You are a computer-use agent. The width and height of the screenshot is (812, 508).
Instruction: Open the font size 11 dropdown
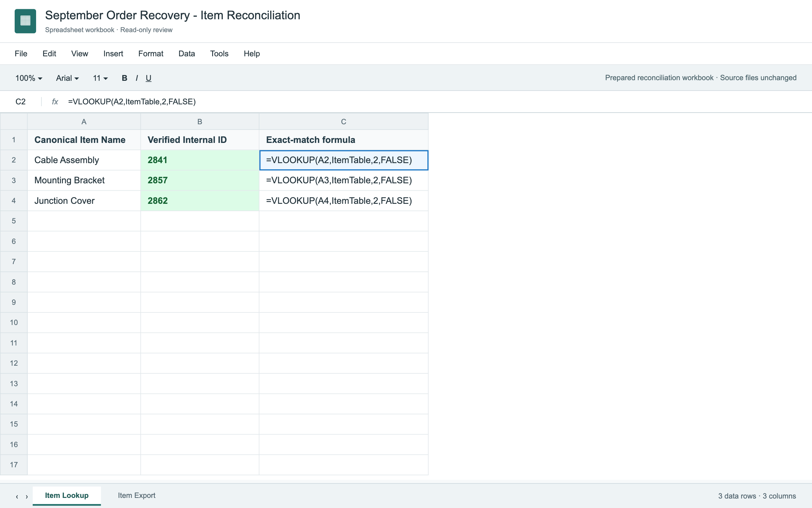(100, 78)
